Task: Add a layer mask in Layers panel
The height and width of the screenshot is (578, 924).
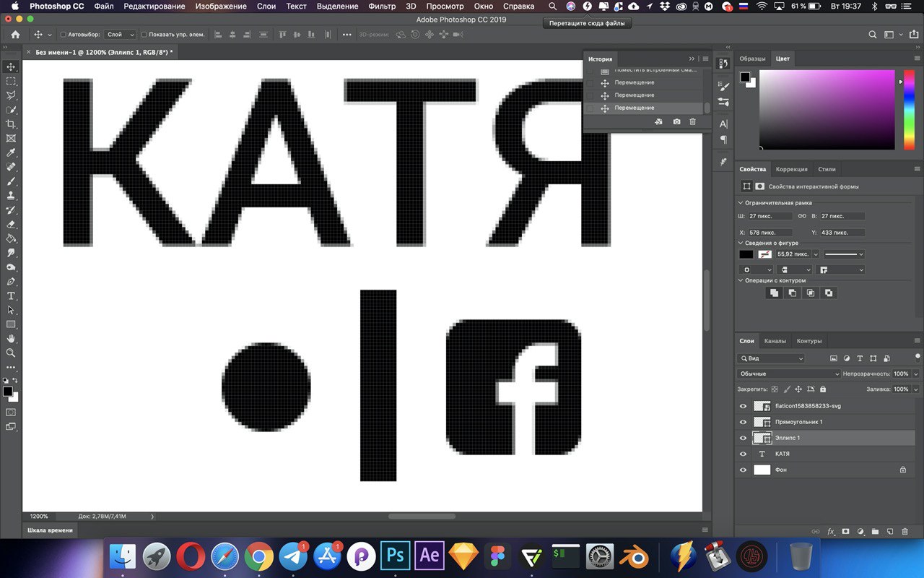Action: tap(845, 532)
